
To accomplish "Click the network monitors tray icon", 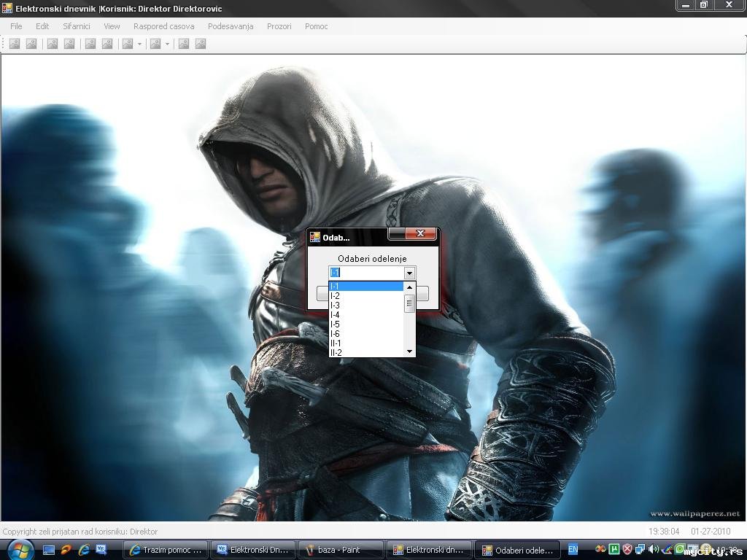I will [640, 550].
